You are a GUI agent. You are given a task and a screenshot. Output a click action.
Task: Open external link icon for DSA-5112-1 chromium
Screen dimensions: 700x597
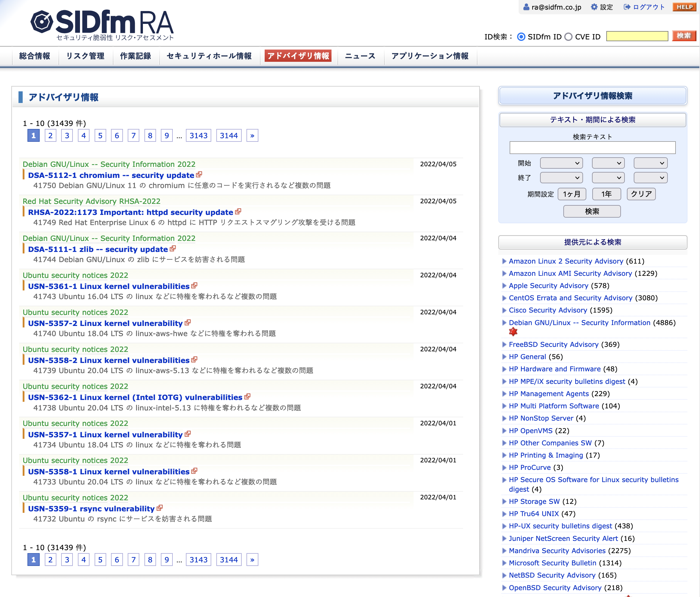point(199,174)
